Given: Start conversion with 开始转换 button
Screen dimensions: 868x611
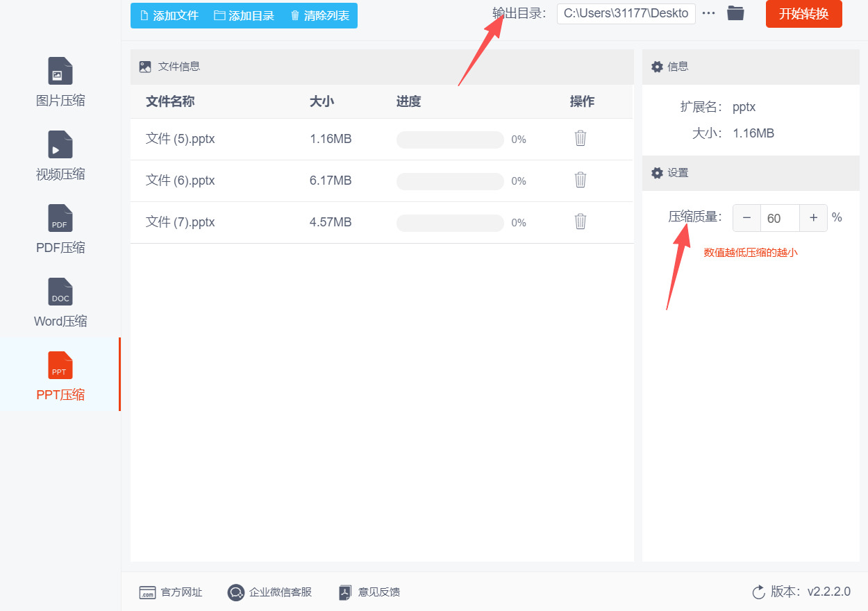Looking at the screenshot, I should 804,14.
